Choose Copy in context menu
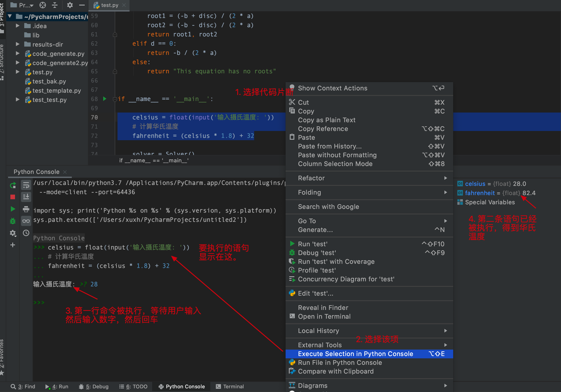This screenshot has height=392, width=561. (x=369, y=111)
